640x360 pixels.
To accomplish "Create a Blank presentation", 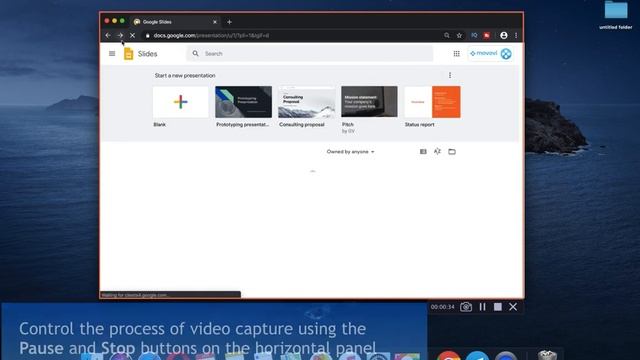I will pos(180,102).
